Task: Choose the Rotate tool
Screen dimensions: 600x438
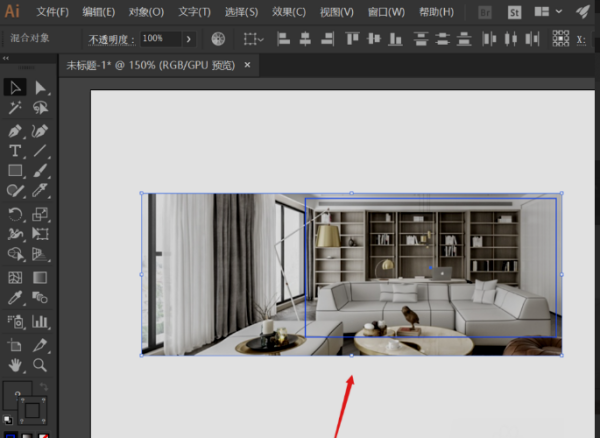Action: (15, 214)
